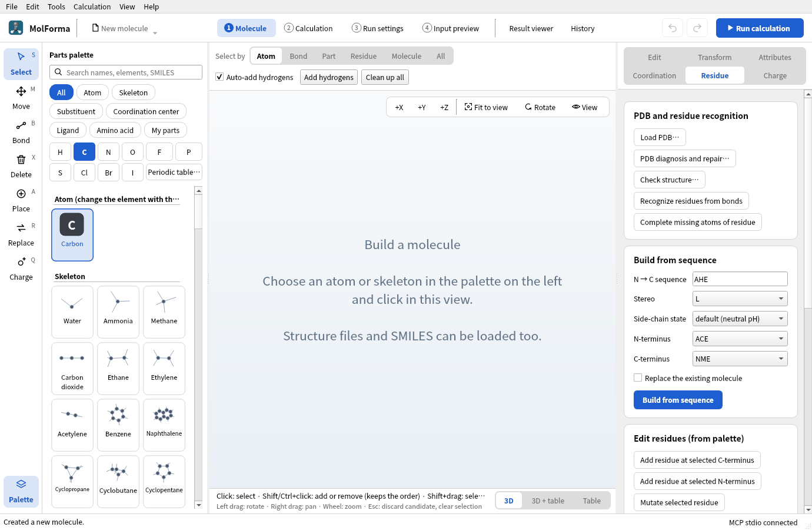Image resolution: width=812 pixels, height=530 pixels.
Task: Switch to the Transform tab
Action: tap(714, 57)
